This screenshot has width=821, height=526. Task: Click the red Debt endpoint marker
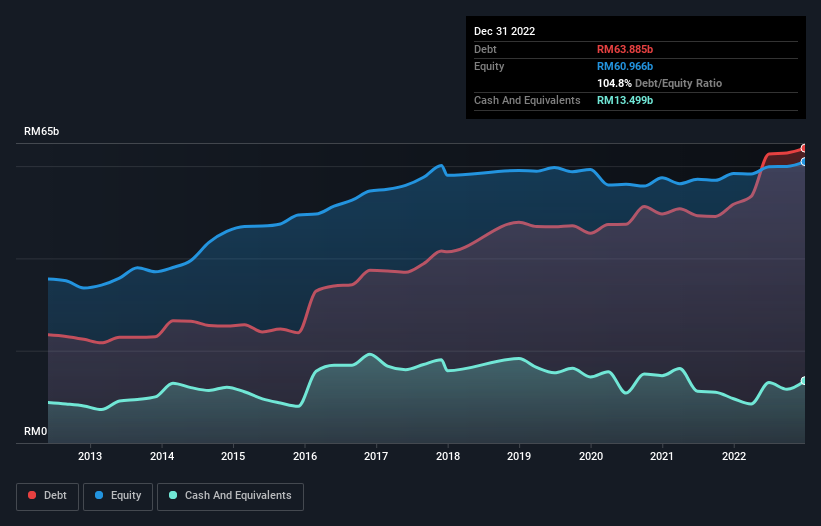pyautogui.click(x=804, y=149)
